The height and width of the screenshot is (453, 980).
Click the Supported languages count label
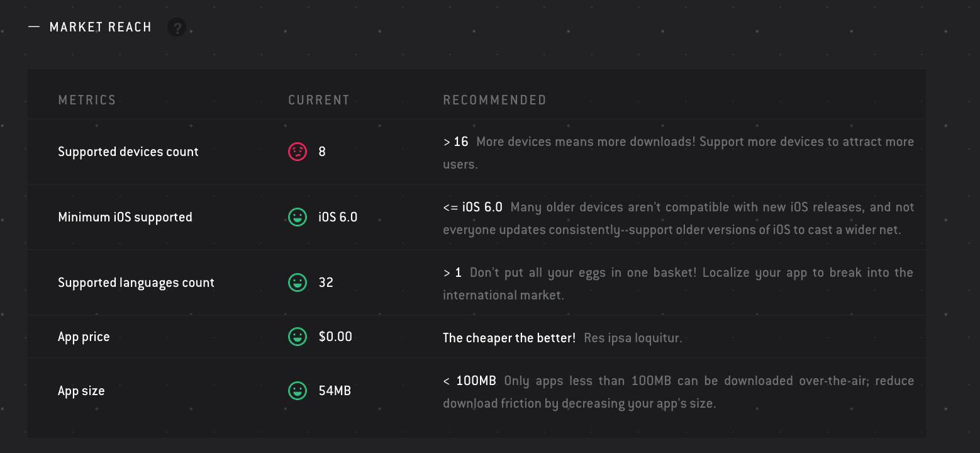[x=136, y=282]
